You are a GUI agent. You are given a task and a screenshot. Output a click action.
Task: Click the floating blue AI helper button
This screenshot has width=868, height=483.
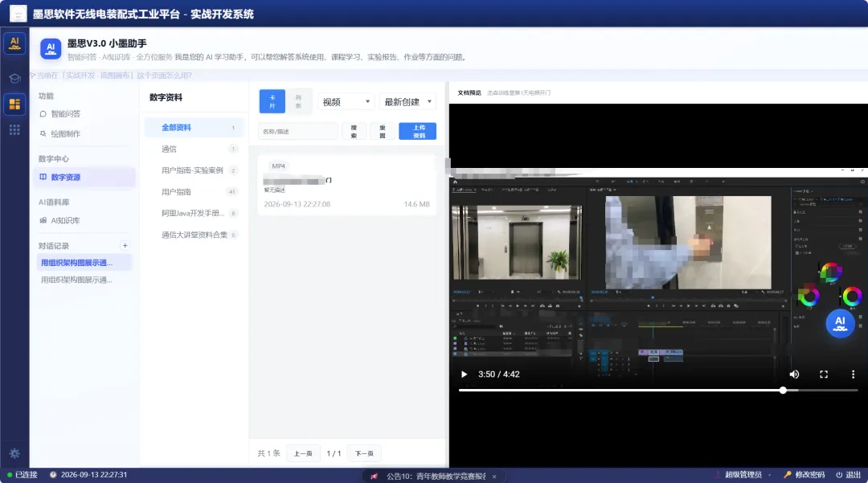pyautogui.click(x=840, y=323)
